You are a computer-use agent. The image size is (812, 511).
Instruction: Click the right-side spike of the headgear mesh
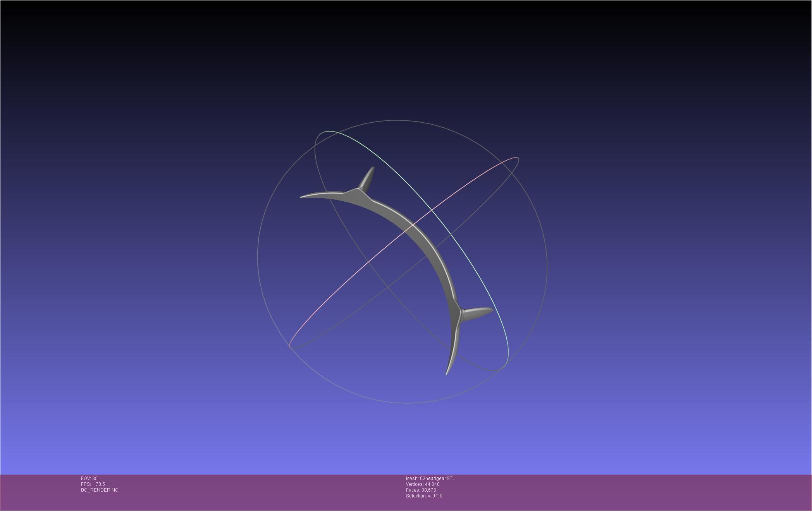(478, 313)
